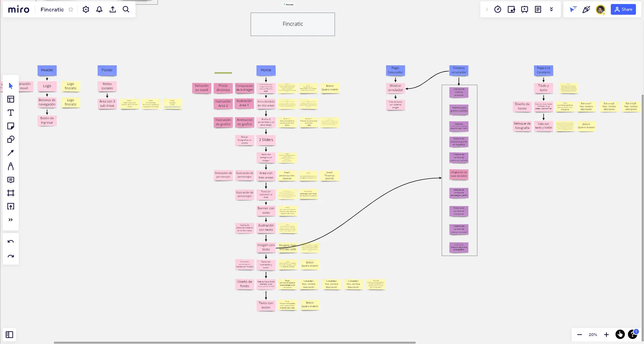
Task: Choose the Sticky note tool
Action: point(11,126)
